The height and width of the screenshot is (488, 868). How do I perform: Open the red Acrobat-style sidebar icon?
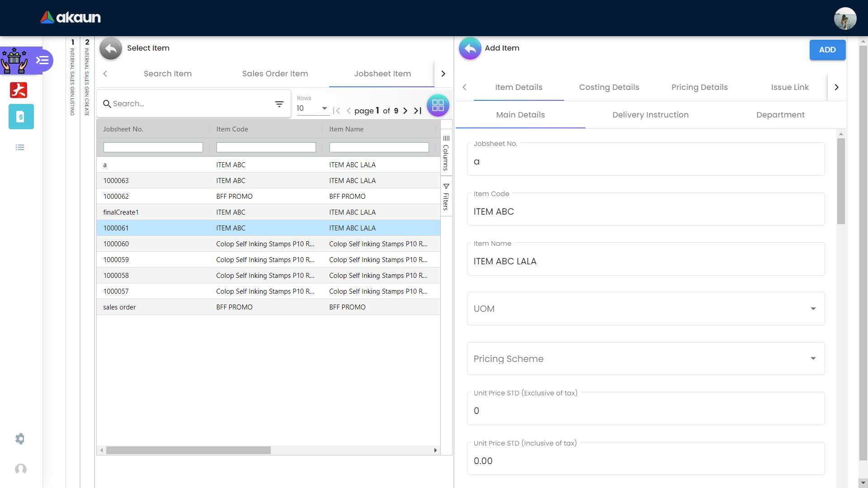19,90
